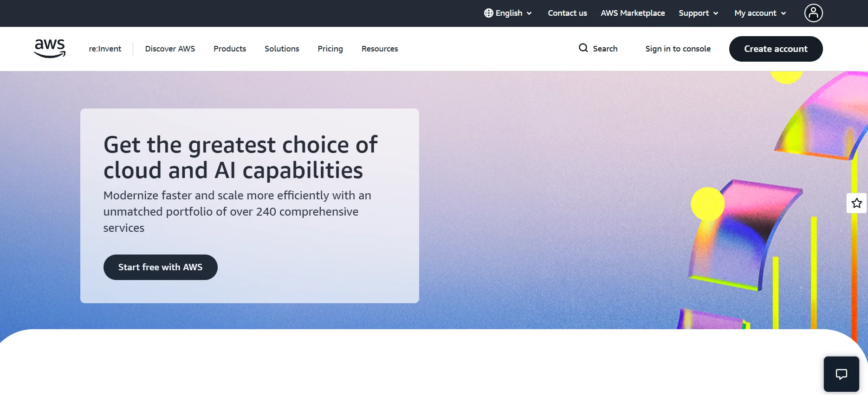This screenshot has height=395, width=868.
Task: Expand the My account dropdown
Action: pos(760,13)
